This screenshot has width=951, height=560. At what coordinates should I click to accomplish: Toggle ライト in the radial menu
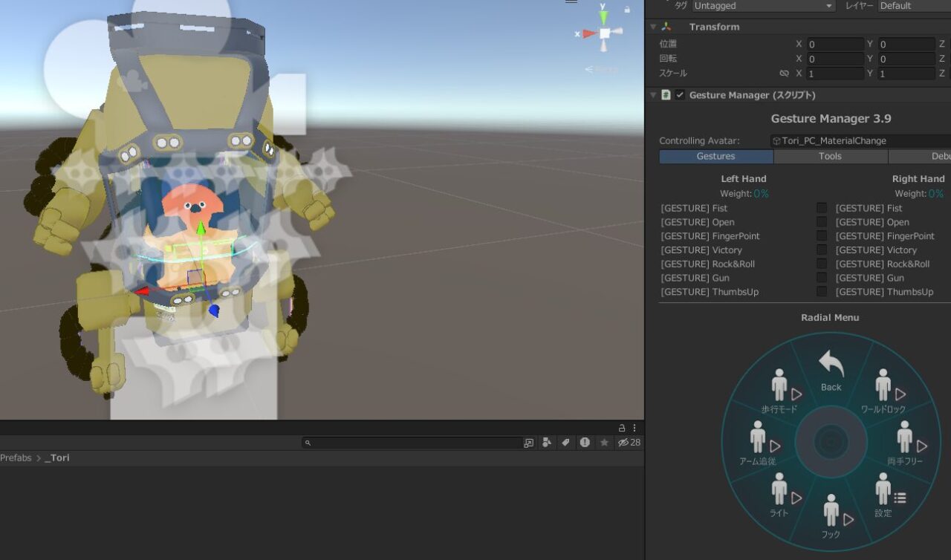tap(779, 496)
